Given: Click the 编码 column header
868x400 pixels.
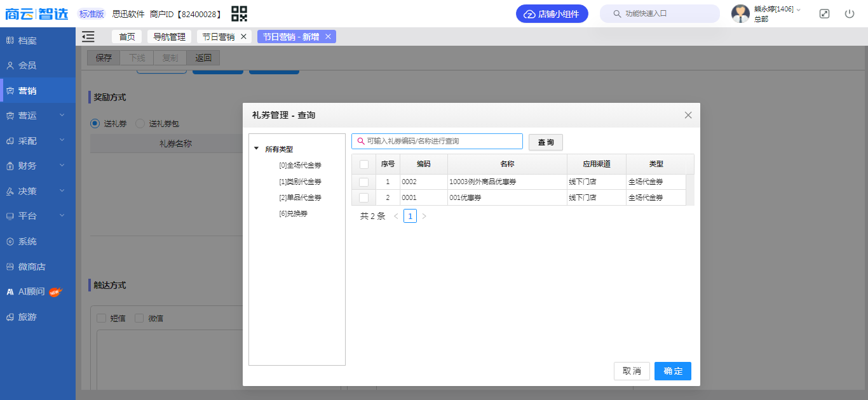Looking at the screenshot, I should pyautogui.click(x=424, y=164).
